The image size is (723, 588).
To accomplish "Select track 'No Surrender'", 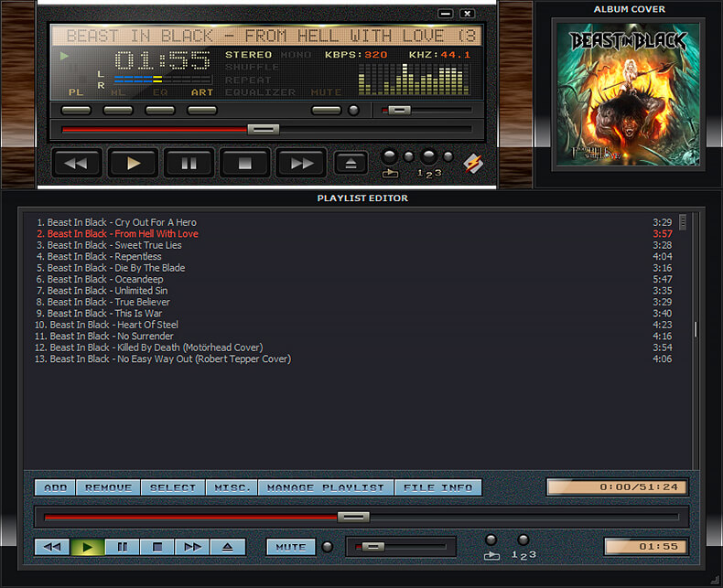I will 354,336.
